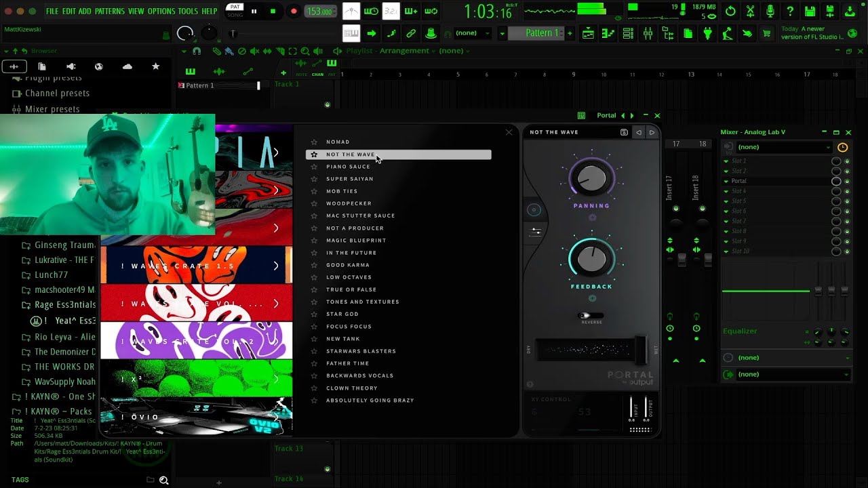Open the browser view icon in toolbar
The width and height of the screenshot is (868, 488).
tap(668, 33)
